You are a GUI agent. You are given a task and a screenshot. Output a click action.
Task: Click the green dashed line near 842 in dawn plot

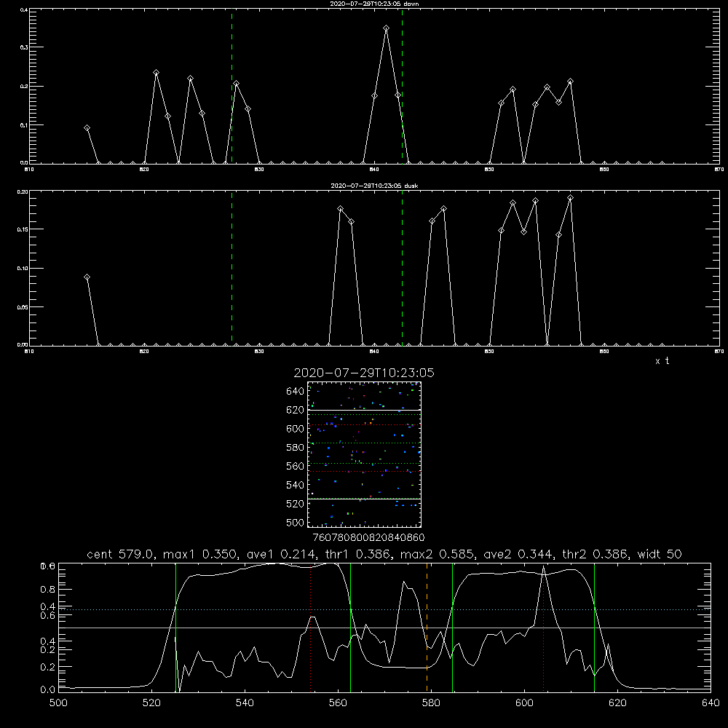pos(402,86)
